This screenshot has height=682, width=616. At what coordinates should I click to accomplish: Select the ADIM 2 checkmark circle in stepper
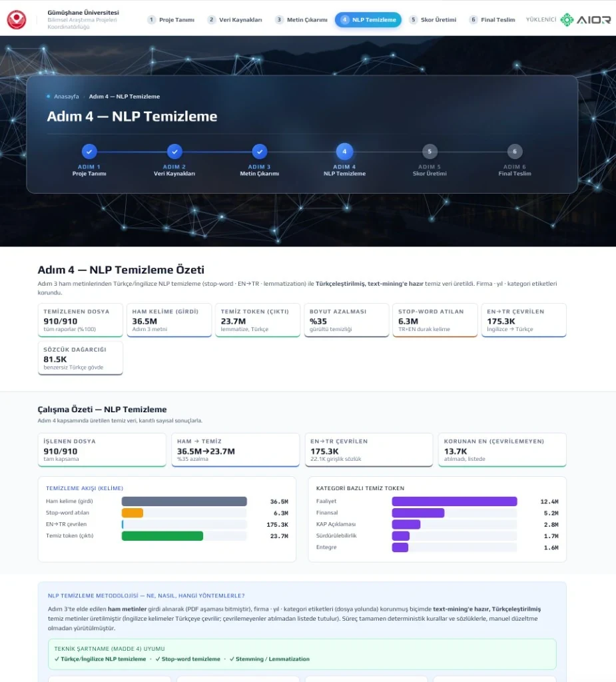coord(174,151)
